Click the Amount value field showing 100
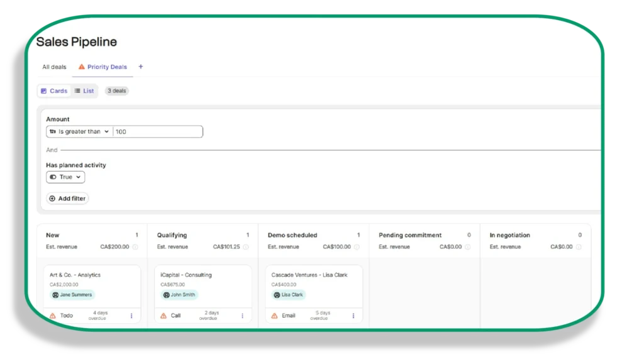 pyautogui.click(x=158, y=132)
